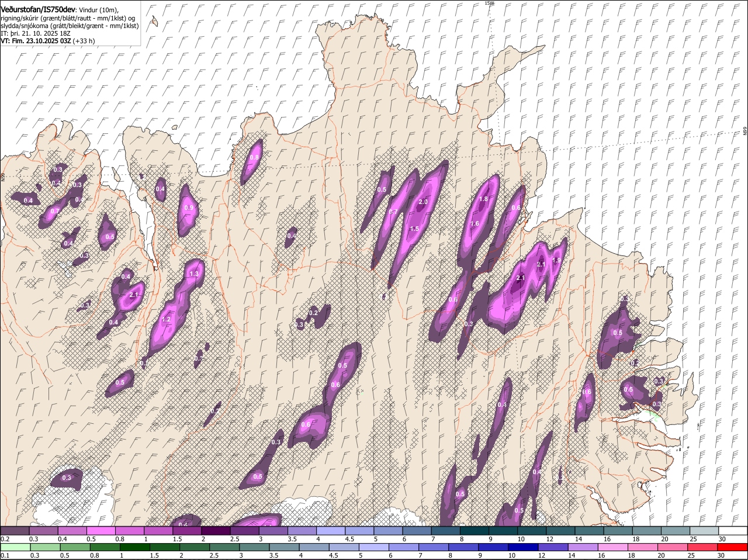Click the 1.8 precipitation value on map
Image resolution: width=748 pixels, height=560 pixels.
point(483,199)
